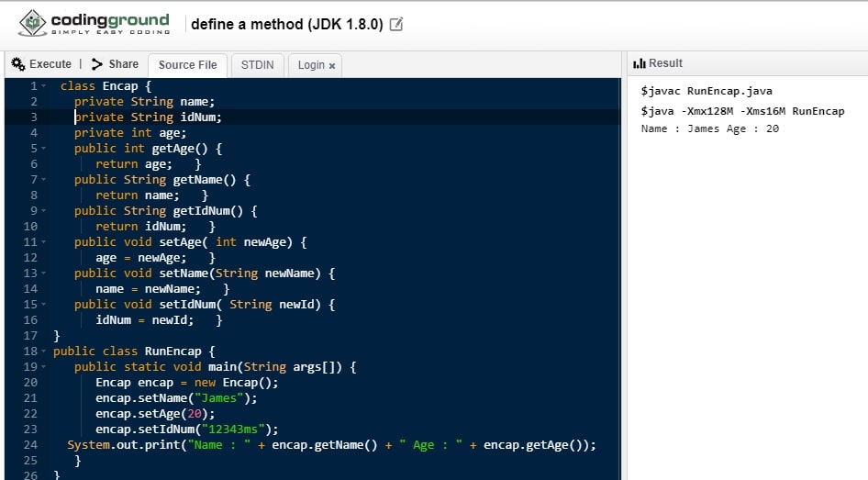Collapse the getName fold arrow on line 7

[43, 180]
